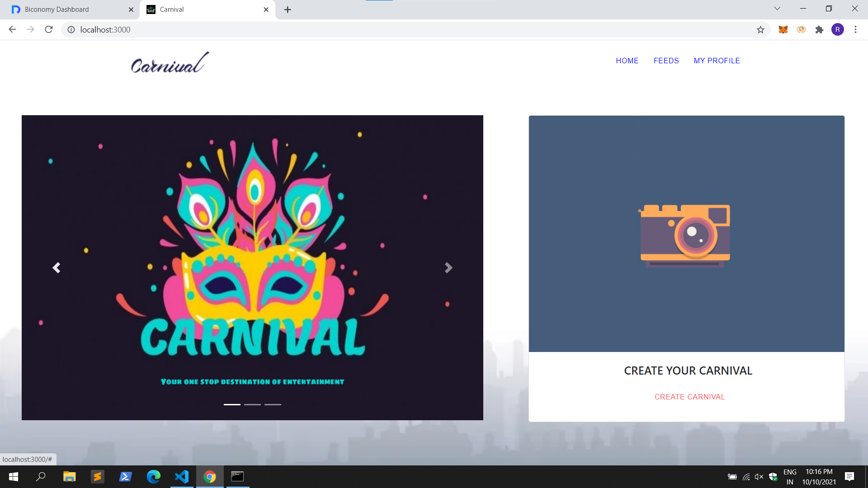Screen dimensions: 868x488
Task: Open the FEEDS navigation link
Action: [x=666, y=61]
